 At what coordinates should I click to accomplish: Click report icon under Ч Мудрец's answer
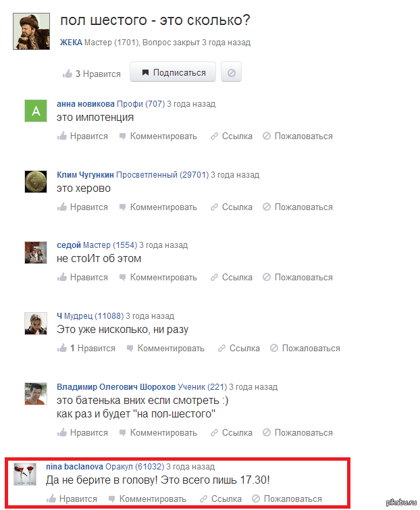click(274, 348)
